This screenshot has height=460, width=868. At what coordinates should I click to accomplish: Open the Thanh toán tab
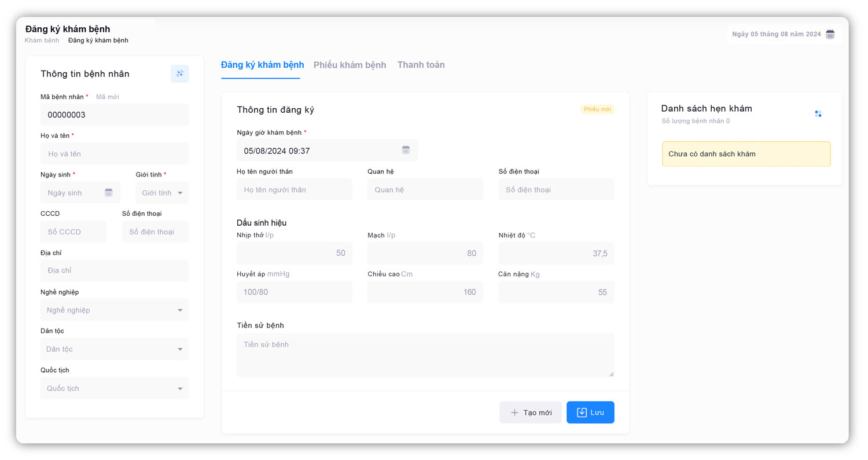pos(421,65)
